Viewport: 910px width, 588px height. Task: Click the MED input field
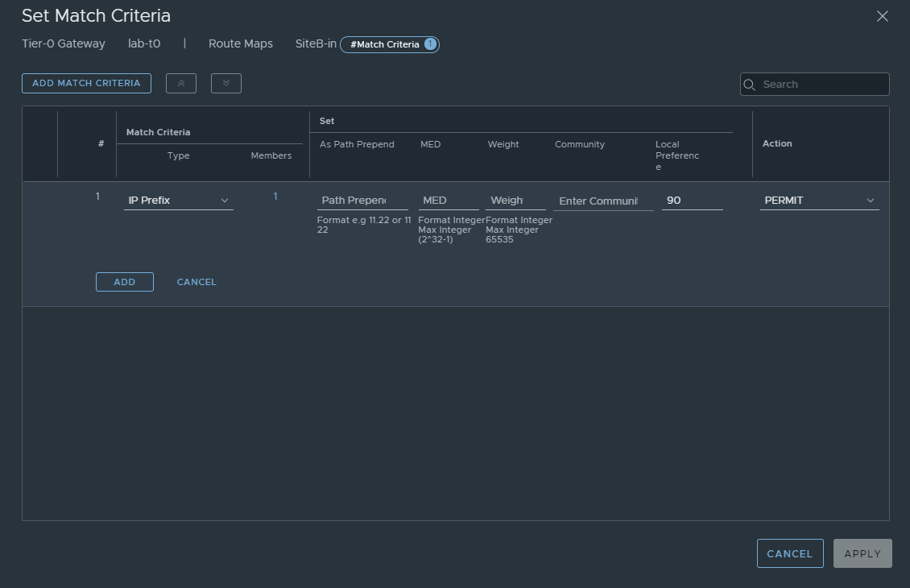pos(449,201)
